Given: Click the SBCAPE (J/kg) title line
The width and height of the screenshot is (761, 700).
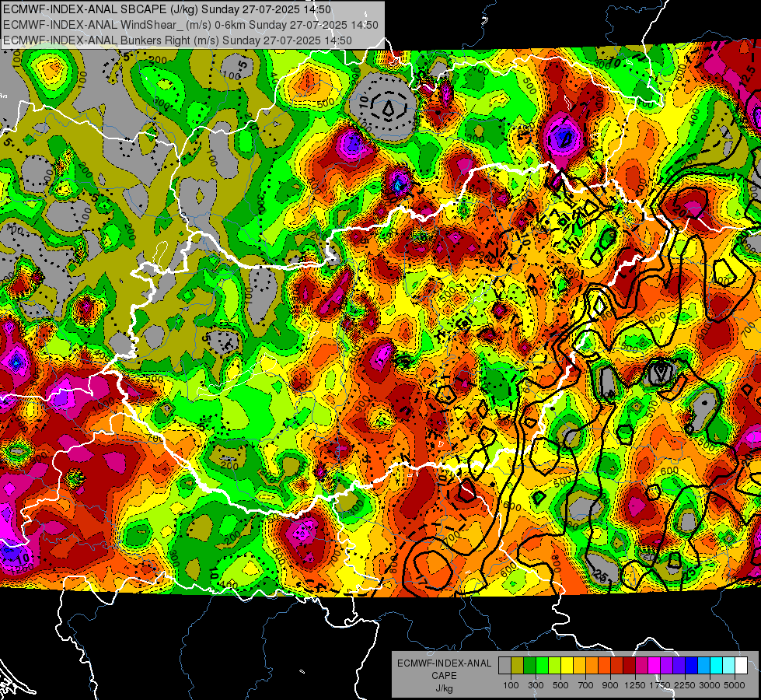Looking at the screenshot, I should point(167,9).
